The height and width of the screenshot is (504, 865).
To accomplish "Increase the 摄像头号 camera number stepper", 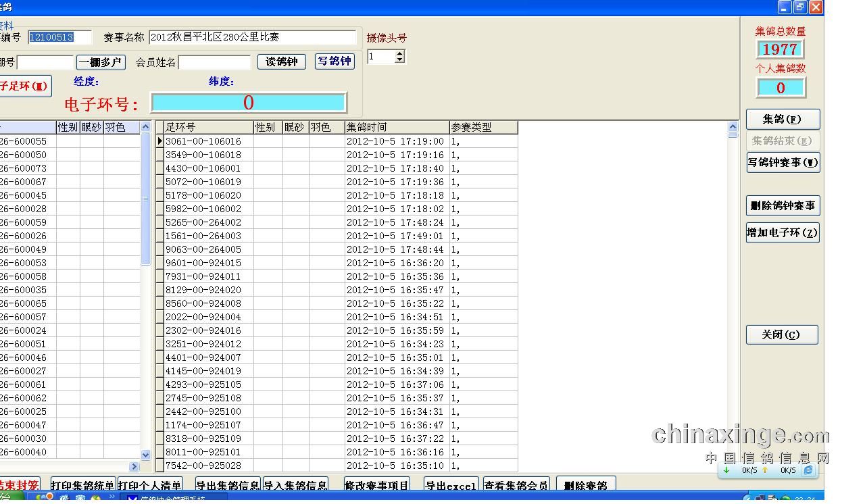I will [399, 53].
